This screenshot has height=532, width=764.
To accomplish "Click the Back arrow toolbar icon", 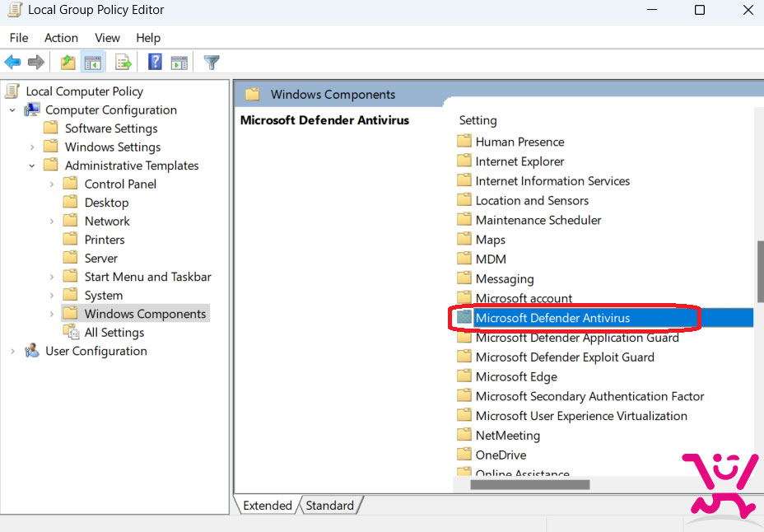I will click(x=12, y=63).
